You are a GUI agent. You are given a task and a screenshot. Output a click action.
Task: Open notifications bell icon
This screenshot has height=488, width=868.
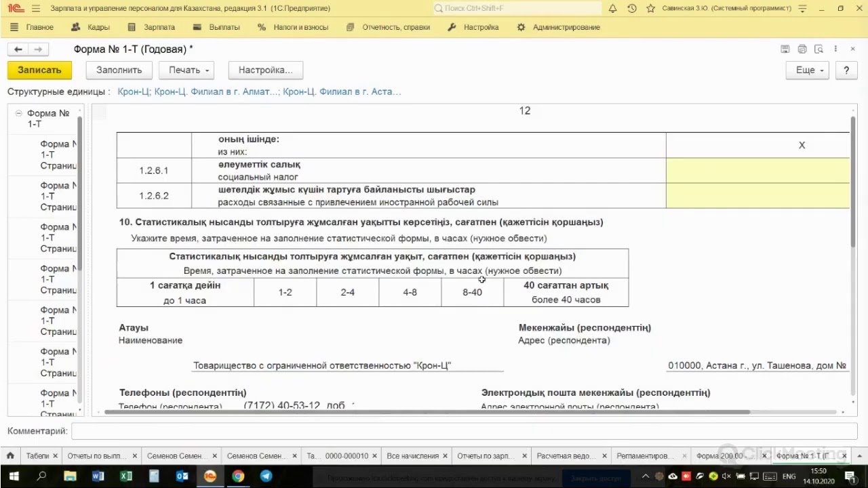[x=612, y=8]
